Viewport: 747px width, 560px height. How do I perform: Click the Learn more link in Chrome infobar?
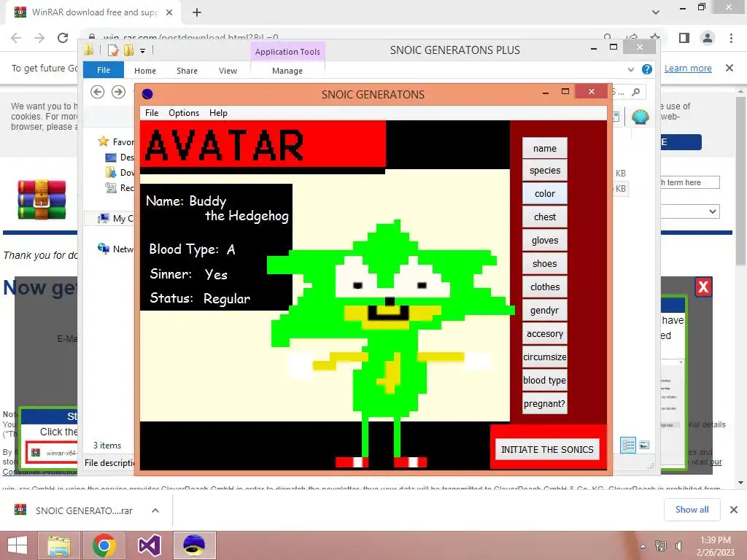[688, 68]
